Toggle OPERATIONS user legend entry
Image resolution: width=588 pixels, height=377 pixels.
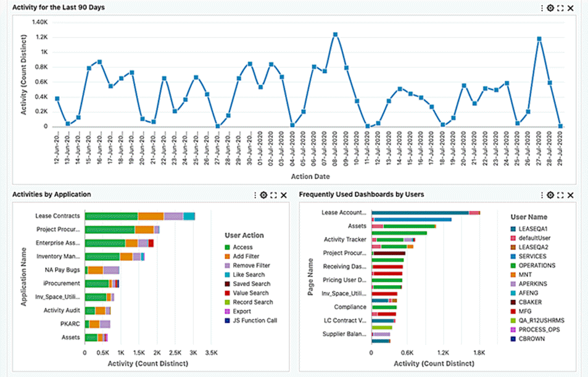tap(533, 265)
